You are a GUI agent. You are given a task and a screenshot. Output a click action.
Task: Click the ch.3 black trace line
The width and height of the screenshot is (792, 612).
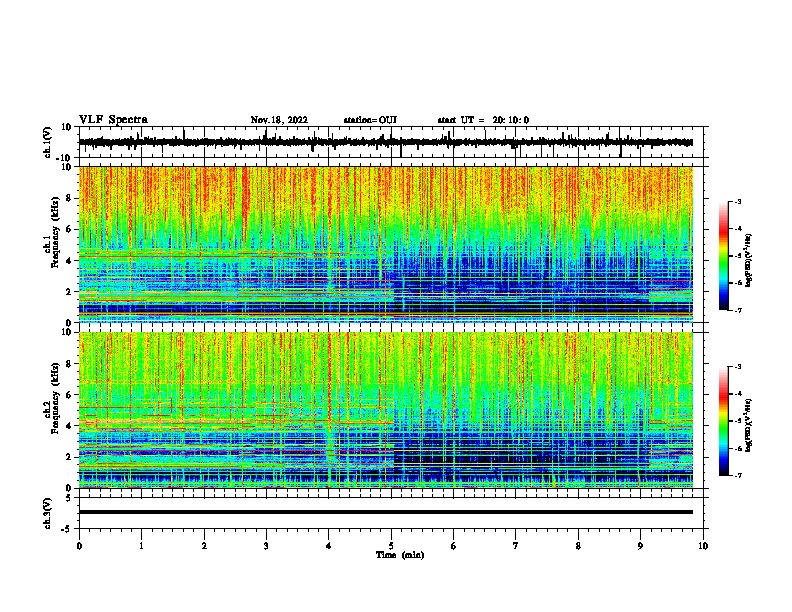pos(386,512)
